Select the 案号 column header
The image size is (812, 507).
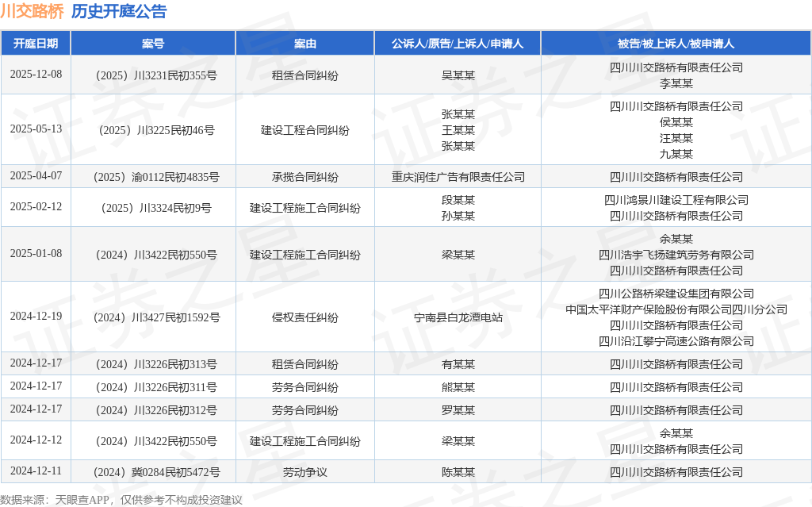[x=153, y=44]
